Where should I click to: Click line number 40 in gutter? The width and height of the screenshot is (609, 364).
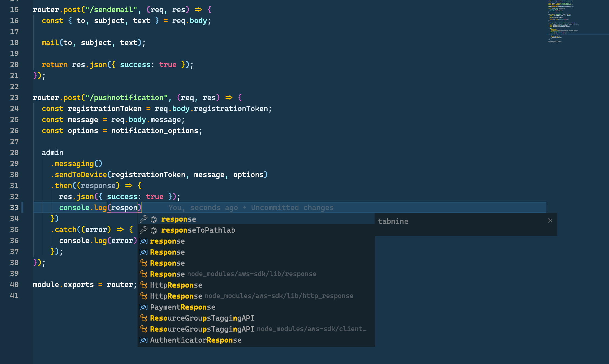(14, 285)
